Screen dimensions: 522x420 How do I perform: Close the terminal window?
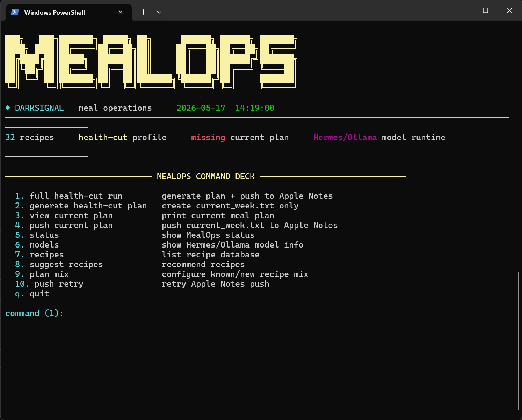click(x=509, y=10)
